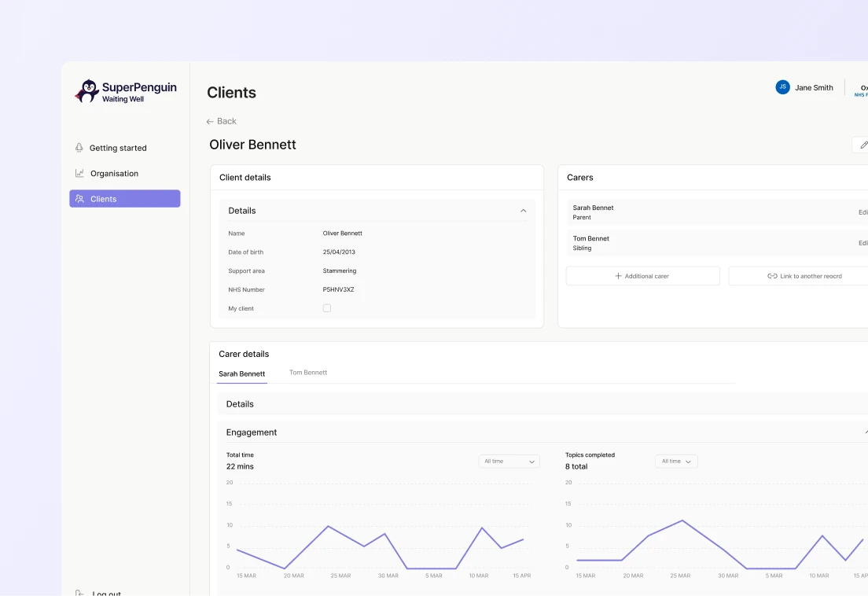This screenshot has height=596, width=868.
Task: Open the Total time All time dropdown
Action: click(509, 462)
